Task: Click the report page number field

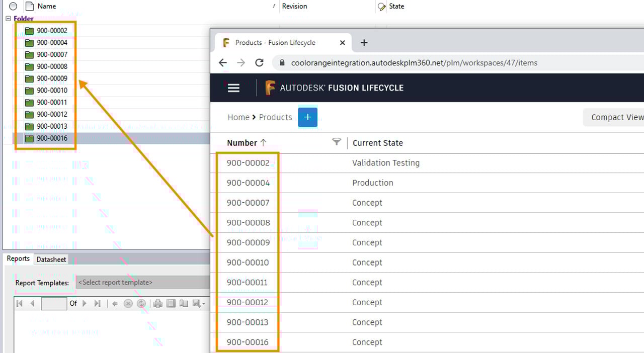Action: click(54, 303)
